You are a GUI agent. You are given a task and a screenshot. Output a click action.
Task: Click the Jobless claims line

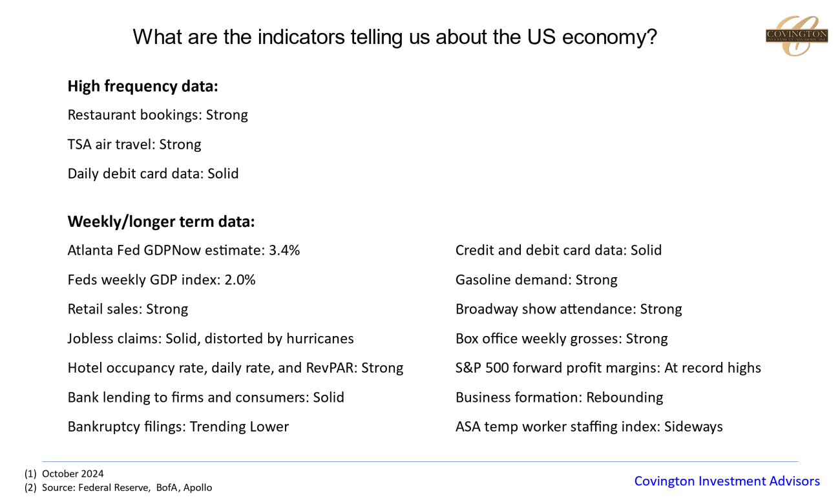pyautogui.click(x=211, y=339)
